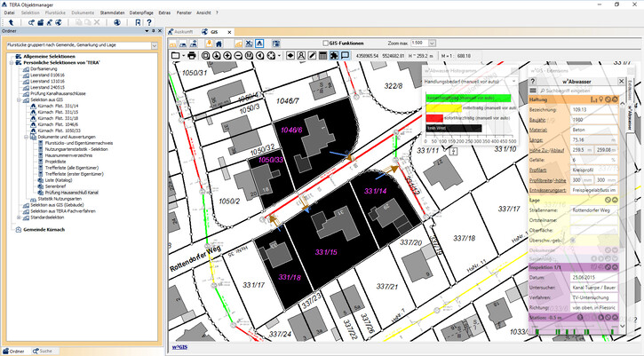
Task: Open the Stammdaten menu
Action: click(111, 13)
